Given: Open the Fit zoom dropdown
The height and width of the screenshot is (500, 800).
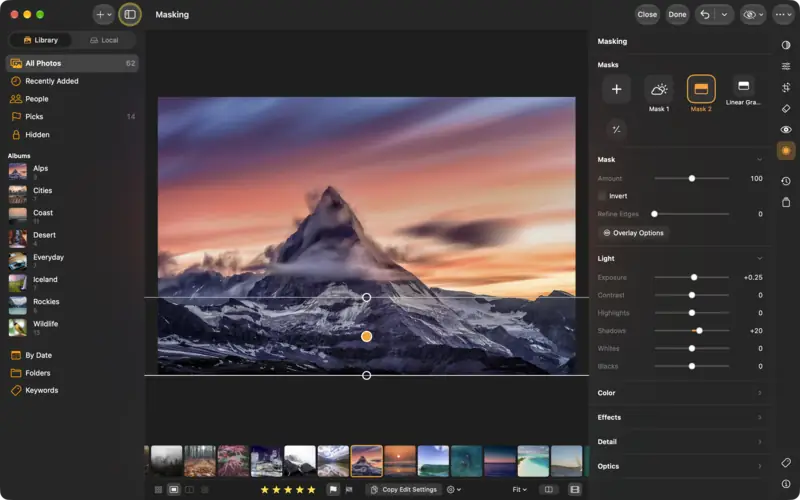Looking at the screenshot, I should point(519,490).
